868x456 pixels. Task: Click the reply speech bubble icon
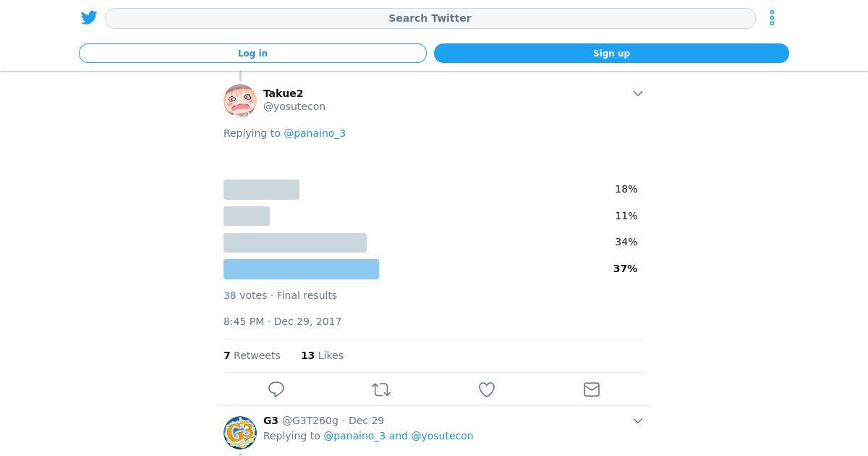pos(276,389)
